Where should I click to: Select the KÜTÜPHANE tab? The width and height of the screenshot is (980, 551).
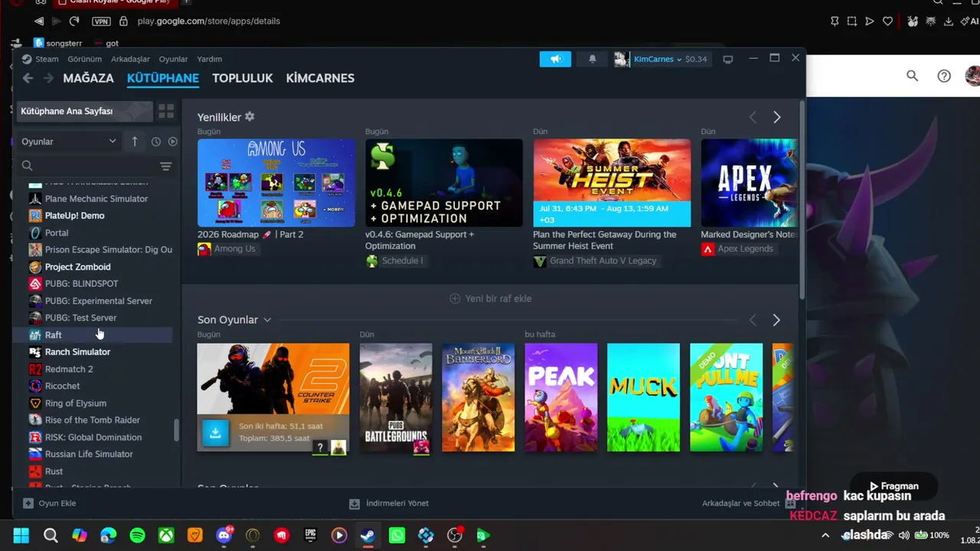click(163, 78)
